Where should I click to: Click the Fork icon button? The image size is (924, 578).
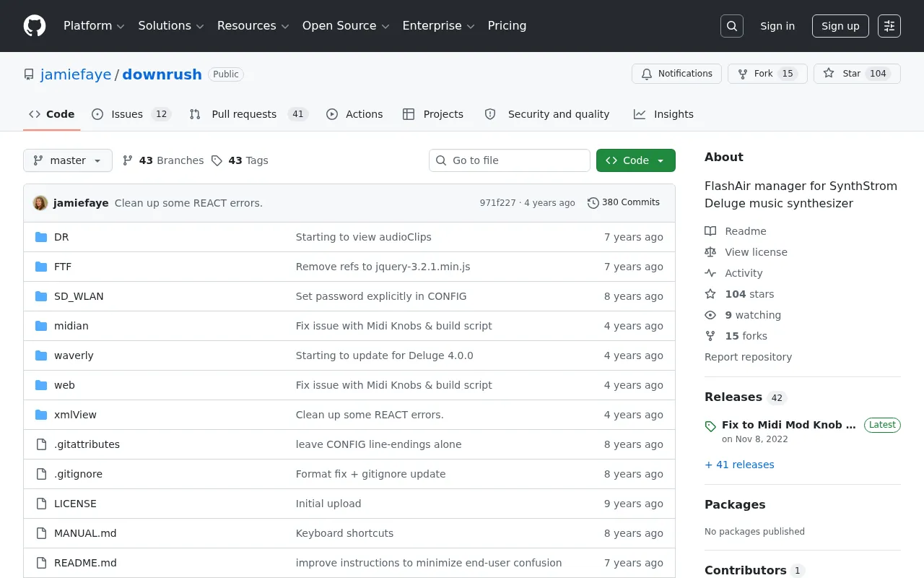coord(743,74)
